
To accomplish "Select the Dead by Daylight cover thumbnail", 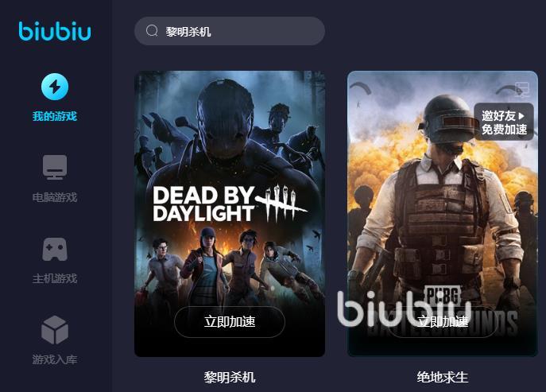I will click(230, 214).
